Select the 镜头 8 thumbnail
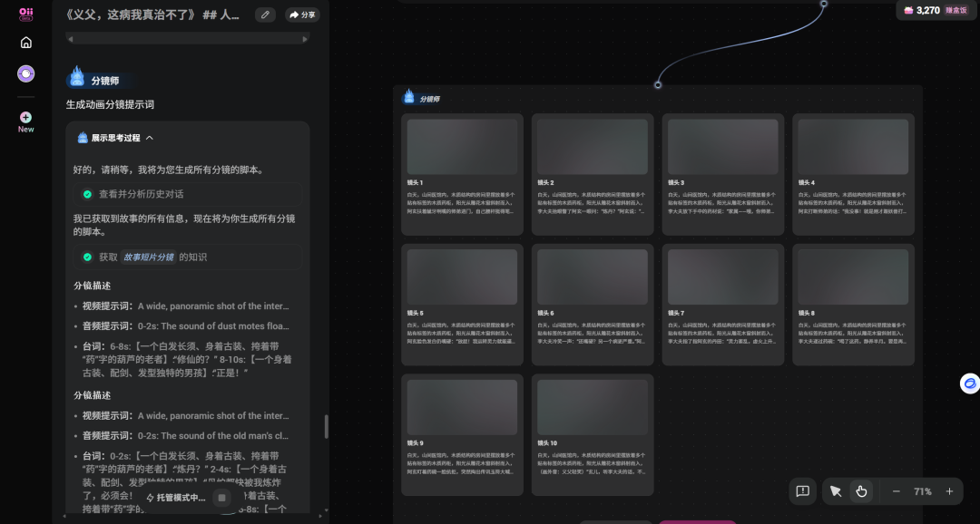The width and height of the screenshot is (980, 524). pos(853,277)
